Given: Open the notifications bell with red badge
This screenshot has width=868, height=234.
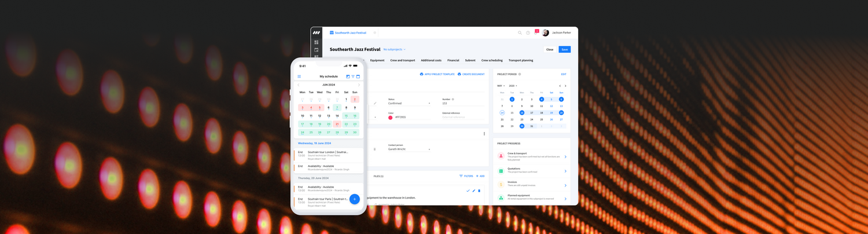Looking at the screenshot, I should click(536, 33).
